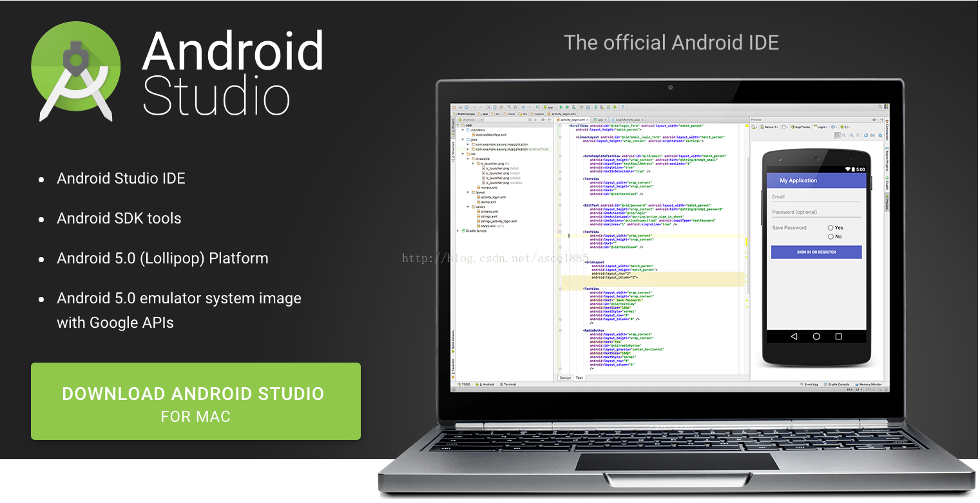The image size is (980, 503).
Task: Select AndroidManifest.xml in the project tree
Action: (x=490, y=135)
